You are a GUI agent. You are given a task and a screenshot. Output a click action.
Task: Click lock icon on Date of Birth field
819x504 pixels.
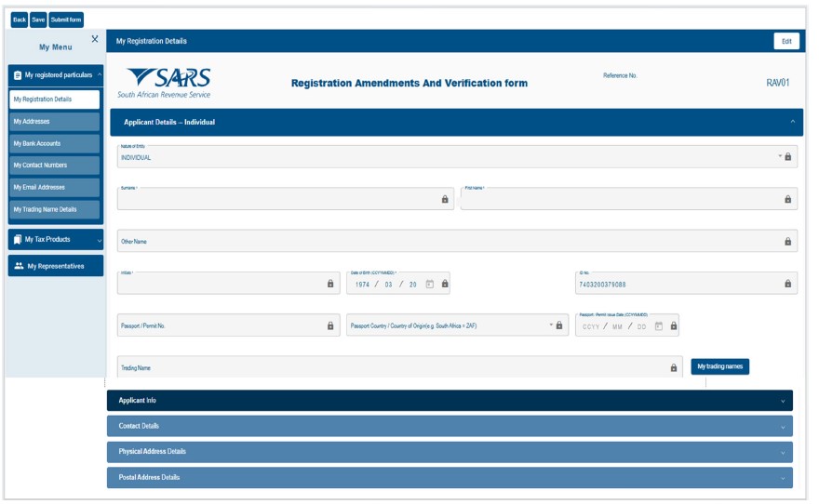(x=445, y=284)
